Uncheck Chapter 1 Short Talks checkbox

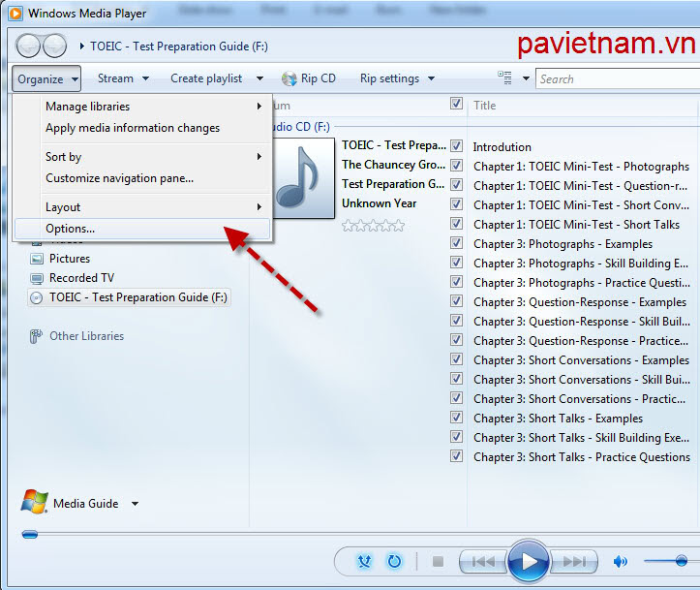pos(456,224)
